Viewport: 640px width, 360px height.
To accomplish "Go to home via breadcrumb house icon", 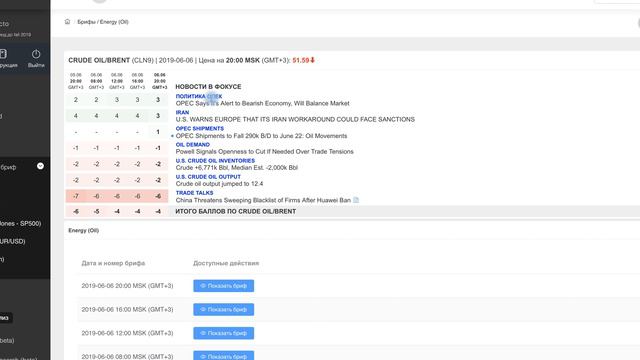I will [67, 22].
